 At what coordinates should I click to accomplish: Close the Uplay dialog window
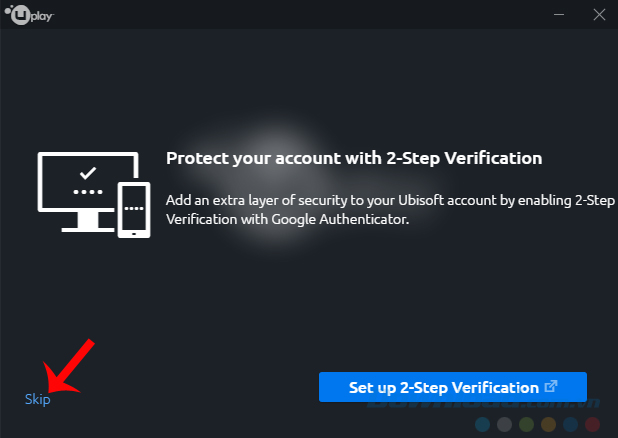598,15
